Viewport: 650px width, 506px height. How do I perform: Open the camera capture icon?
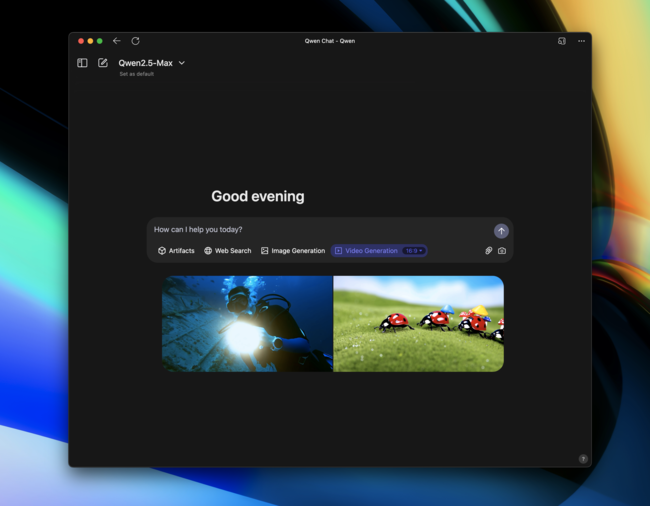[x=502, y=251]
